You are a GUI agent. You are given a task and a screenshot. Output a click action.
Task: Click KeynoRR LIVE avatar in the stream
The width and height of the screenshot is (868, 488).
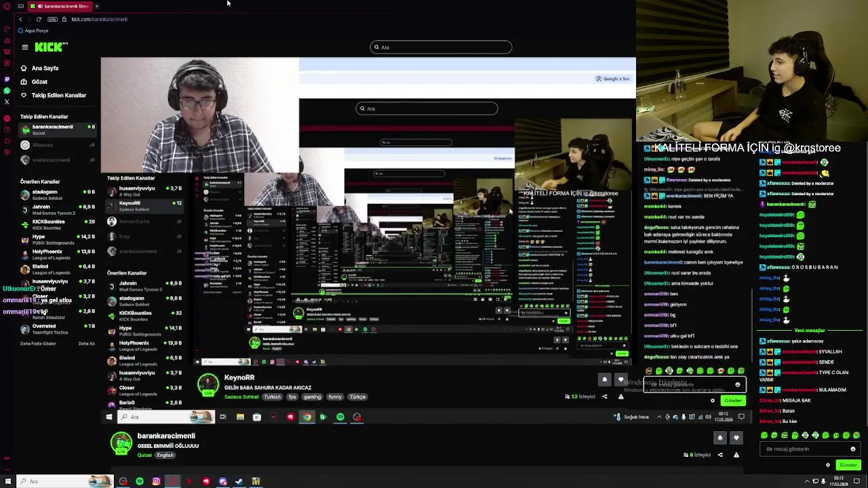[208, 385]
